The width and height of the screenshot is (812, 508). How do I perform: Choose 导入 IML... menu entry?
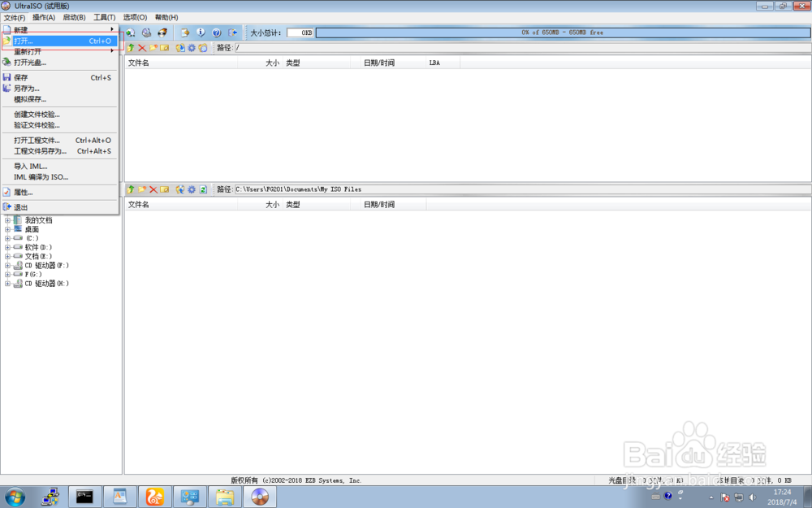click(59, 166)
